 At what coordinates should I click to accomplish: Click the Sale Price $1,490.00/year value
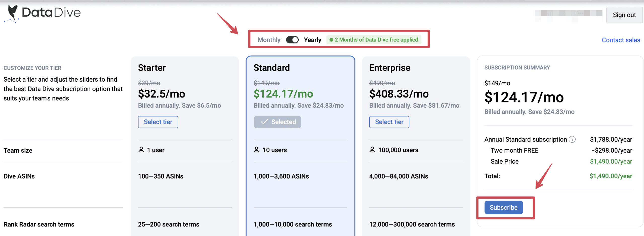[x=611, y=161]
